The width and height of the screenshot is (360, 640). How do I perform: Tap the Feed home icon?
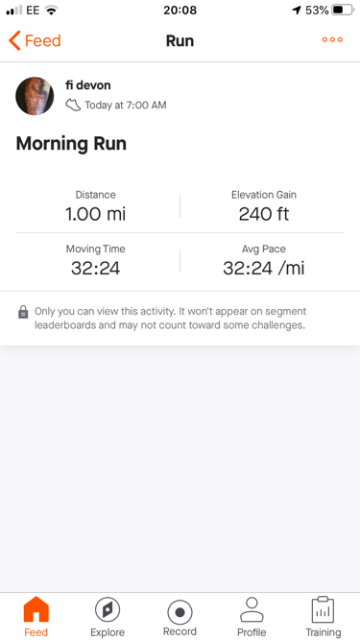click(x=36, y=609)
